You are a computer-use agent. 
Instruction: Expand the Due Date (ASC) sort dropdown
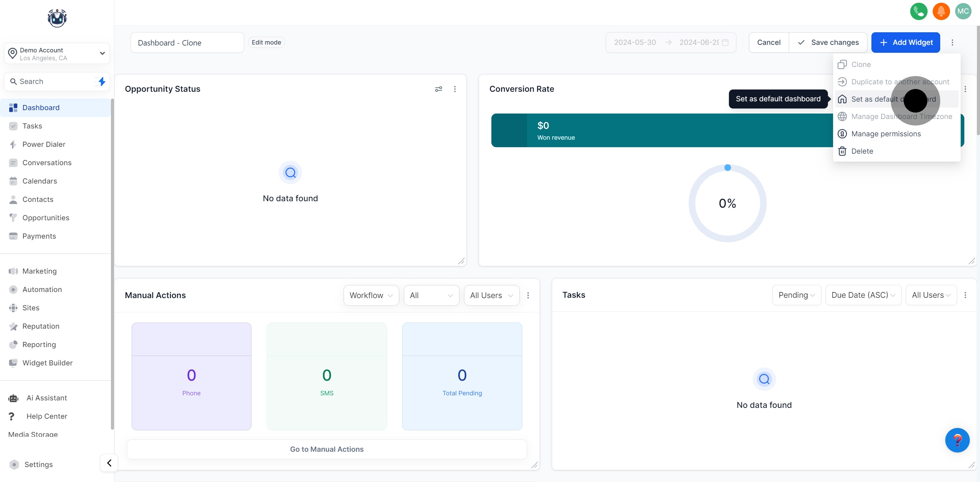pyautogui.click(x=863, y=295)
